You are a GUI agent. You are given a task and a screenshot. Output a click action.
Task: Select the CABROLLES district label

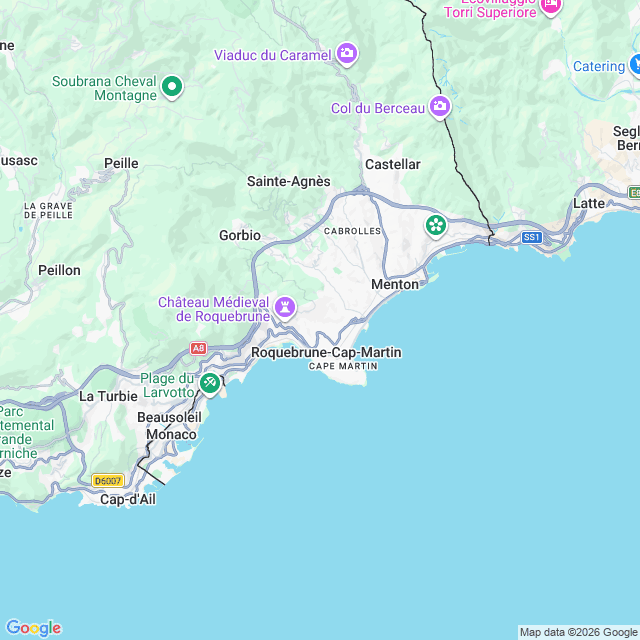[x=352, y=231]
